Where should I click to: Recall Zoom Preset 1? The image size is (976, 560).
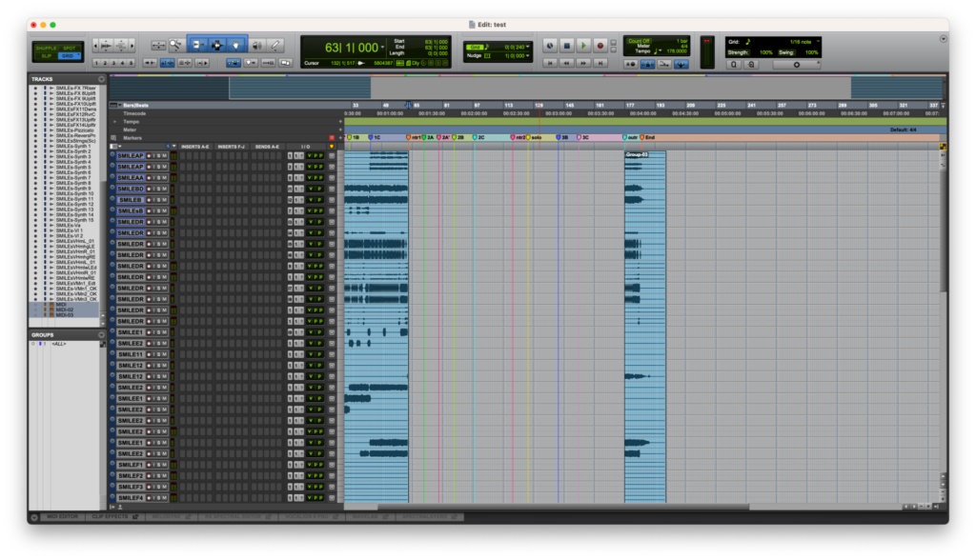point(96,63)
